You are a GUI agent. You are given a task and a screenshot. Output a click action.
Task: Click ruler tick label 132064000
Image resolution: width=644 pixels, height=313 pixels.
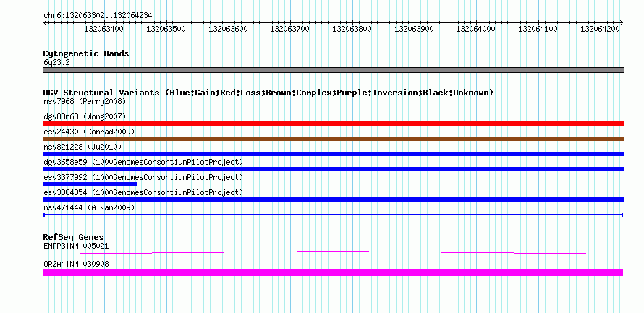point(476,29)
